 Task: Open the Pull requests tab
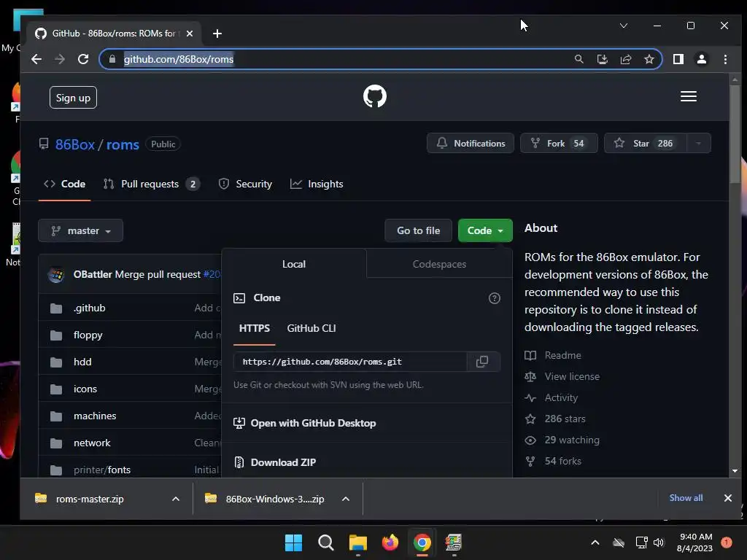point(152,184)
